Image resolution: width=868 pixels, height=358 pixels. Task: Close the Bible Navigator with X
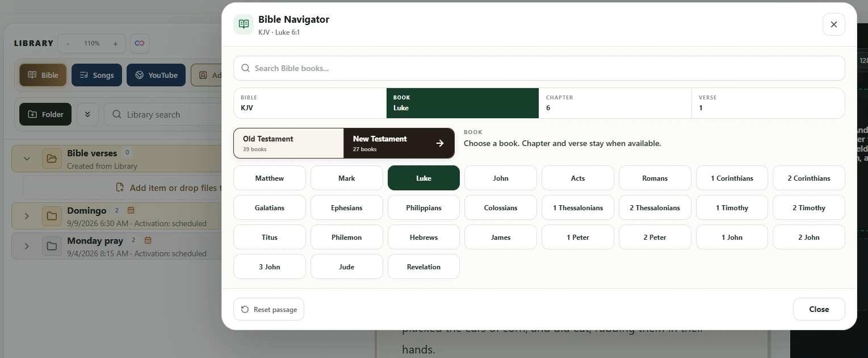click(x=833, y=24)
